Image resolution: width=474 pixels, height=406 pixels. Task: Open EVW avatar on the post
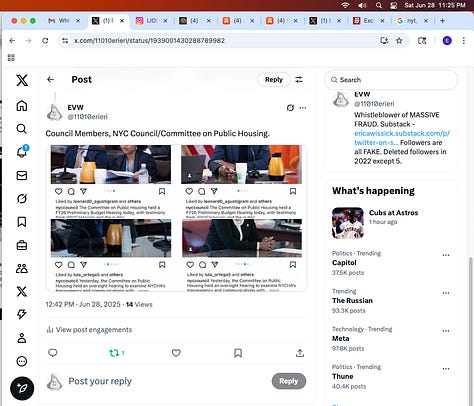pos(54,112)
